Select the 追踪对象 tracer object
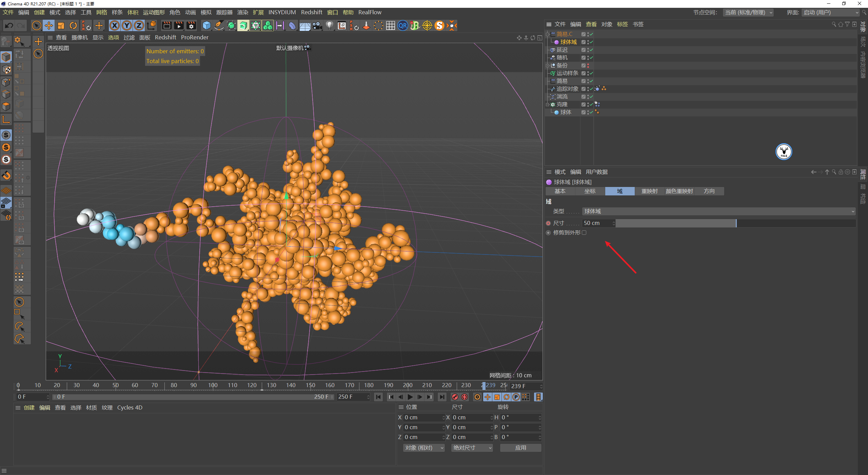The width and height of the screenshot is (868, 475). pos(567,89)
